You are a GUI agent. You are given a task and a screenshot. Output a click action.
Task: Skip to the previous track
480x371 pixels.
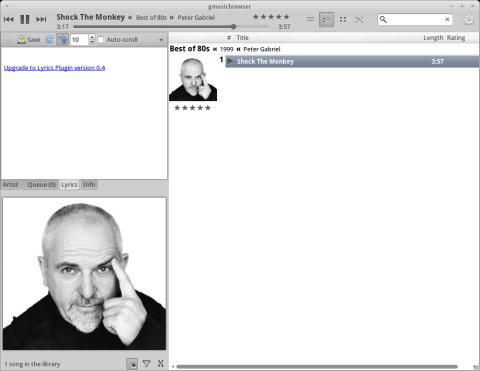coord(9,19)
